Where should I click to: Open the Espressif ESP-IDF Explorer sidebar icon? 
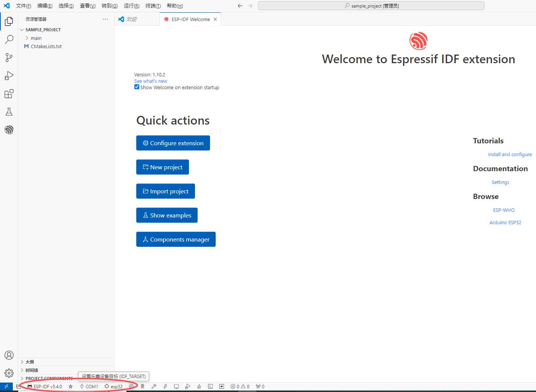point(9,130)
